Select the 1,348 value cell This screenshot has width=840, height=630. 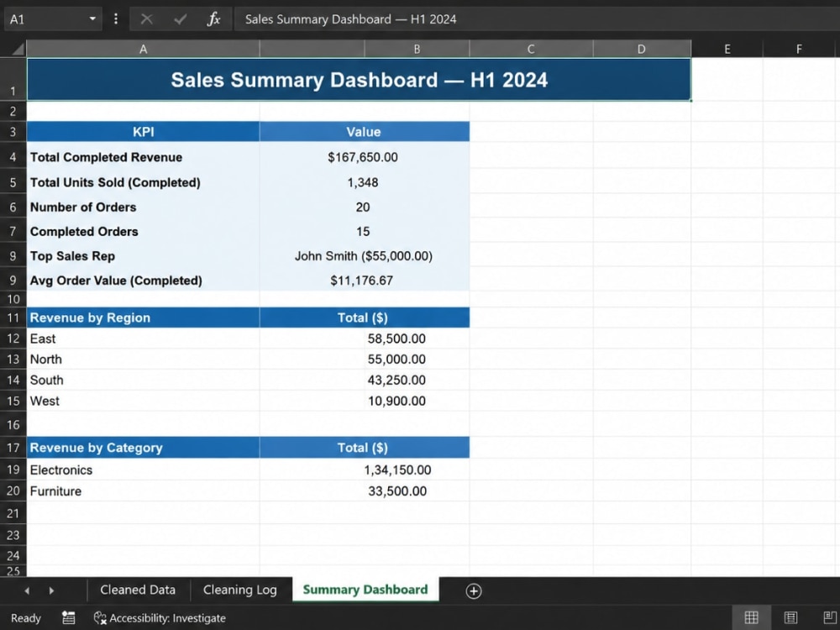pyautogui.click(x=365, y=182)
